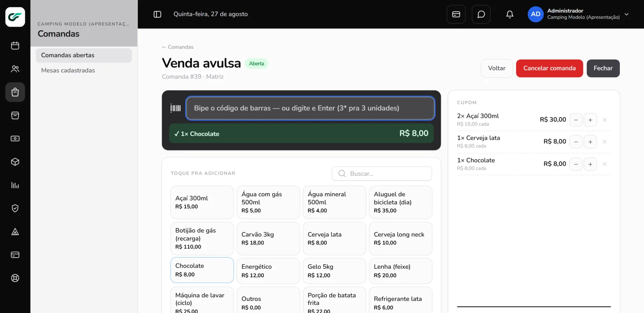Image resolution: width=644 pixels, height=313 pixels.
Task: Select the shopping bag sidebar icon
Action: pos(15,93)
